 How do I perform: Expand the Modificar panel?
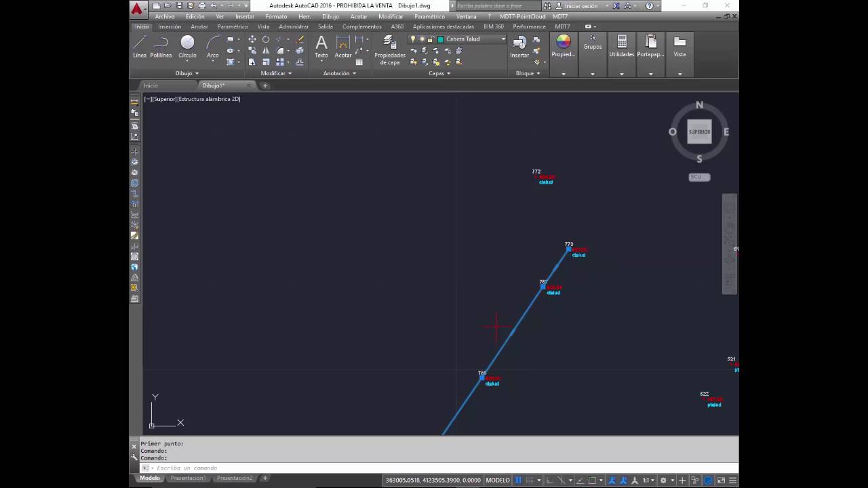(x=276, y=73)
